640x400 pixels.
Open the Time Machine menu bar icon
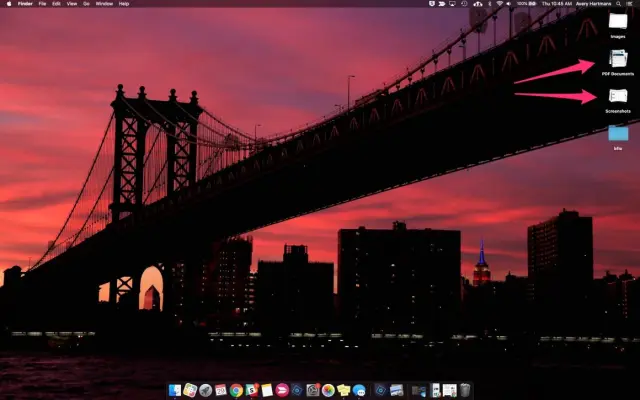tap(464, 4)
